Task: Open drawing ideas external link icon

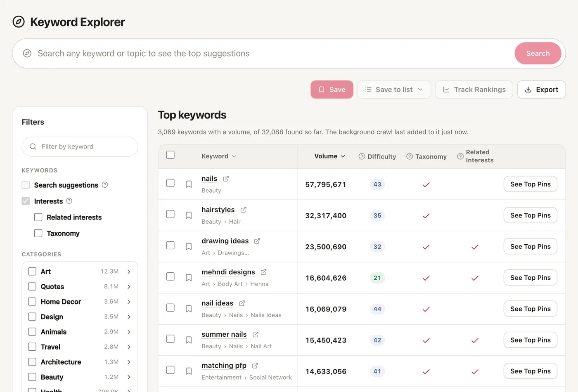Action: point(257,241)
